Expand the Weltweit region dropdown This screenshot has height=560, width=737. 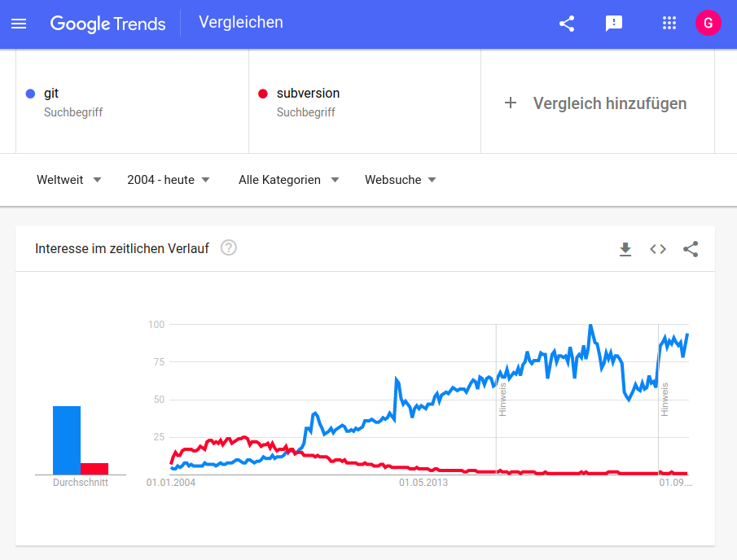69,180
